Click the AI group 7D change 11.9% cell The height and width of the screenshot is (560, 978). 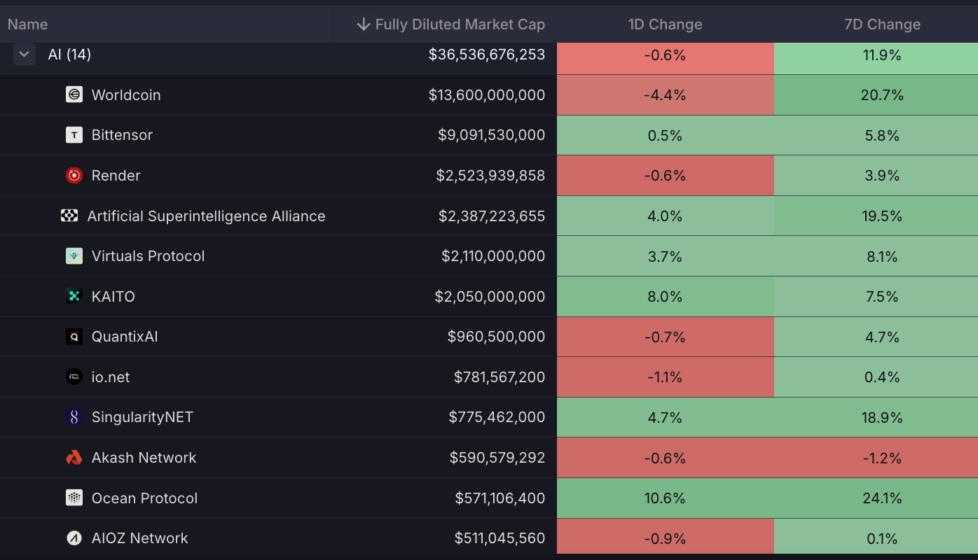coord(876,58)
